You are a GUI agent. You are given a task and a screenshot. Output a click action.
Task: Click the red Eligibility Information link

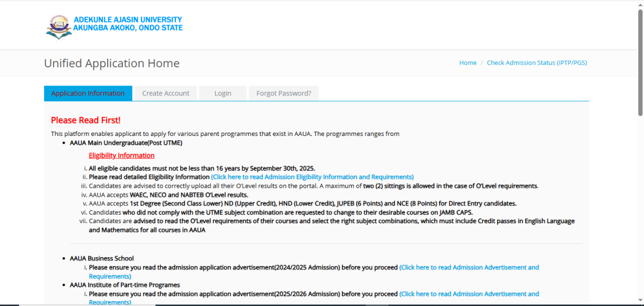click(x=121, y=155)
